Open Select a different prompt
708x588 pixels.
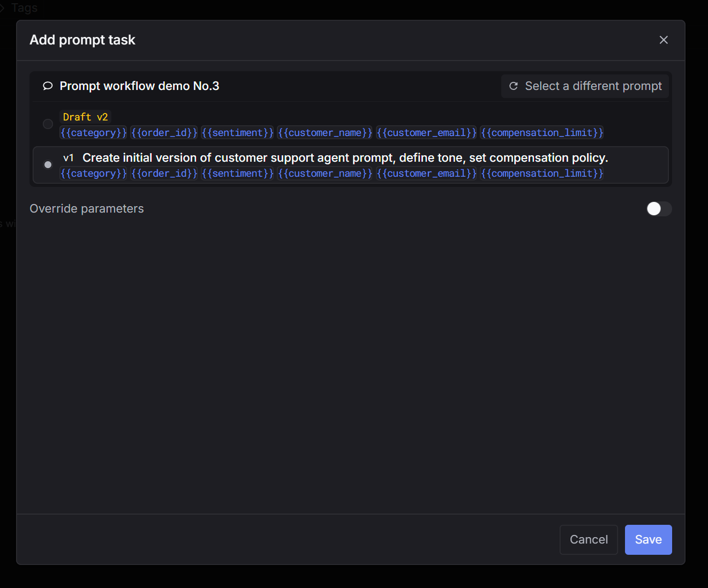(x=584, y=86)
